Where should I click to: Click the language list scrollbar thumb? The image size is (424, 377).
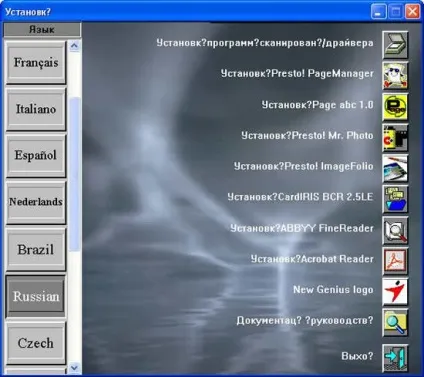click(75, 174)
